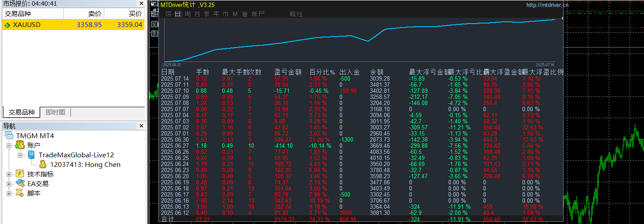Click the TradeMaxGlobal-Live12 server icon
Image resolution: width=644 pixels, height=224 pixels.
31,155
